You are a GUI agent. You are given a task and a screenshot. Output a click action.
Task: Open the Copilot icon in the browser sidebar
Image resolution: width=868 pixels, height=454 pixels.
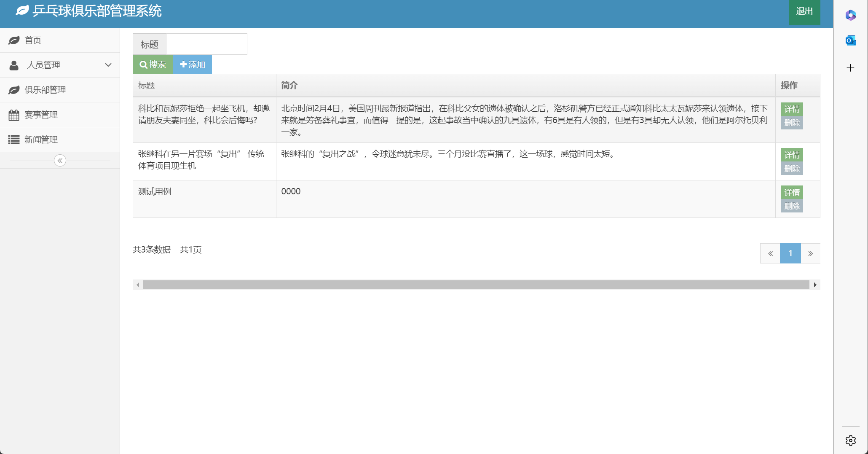(850, 15)
